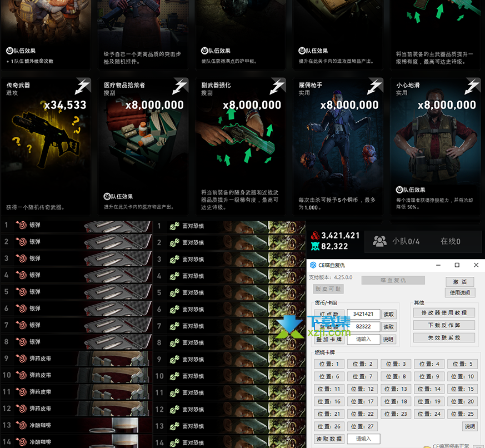Open row 14 冷酿咖啡 in the left deck list
The height and width of the screenshot is (448, 485).
point(77,442)
